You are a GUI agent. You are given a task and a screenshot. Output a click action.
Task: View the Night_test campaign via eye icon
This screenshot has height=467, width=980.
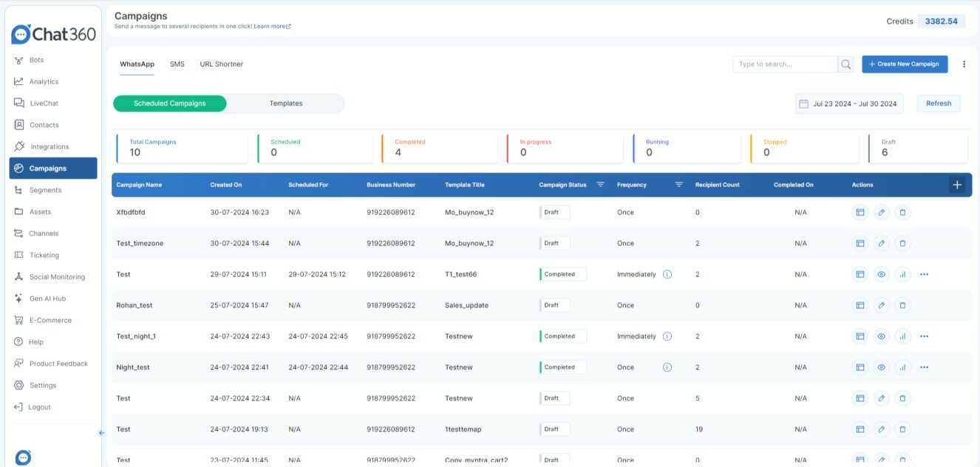pos(881,367)
